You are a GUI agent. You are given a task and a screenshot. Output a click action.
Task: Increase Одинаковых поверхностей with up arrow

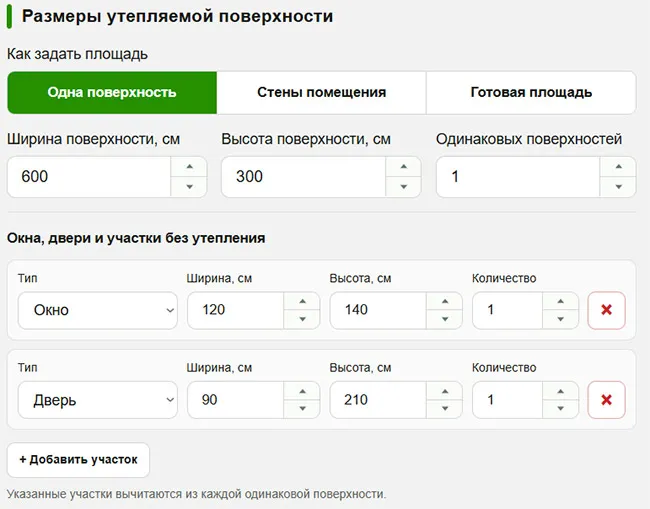click(618, 167)
